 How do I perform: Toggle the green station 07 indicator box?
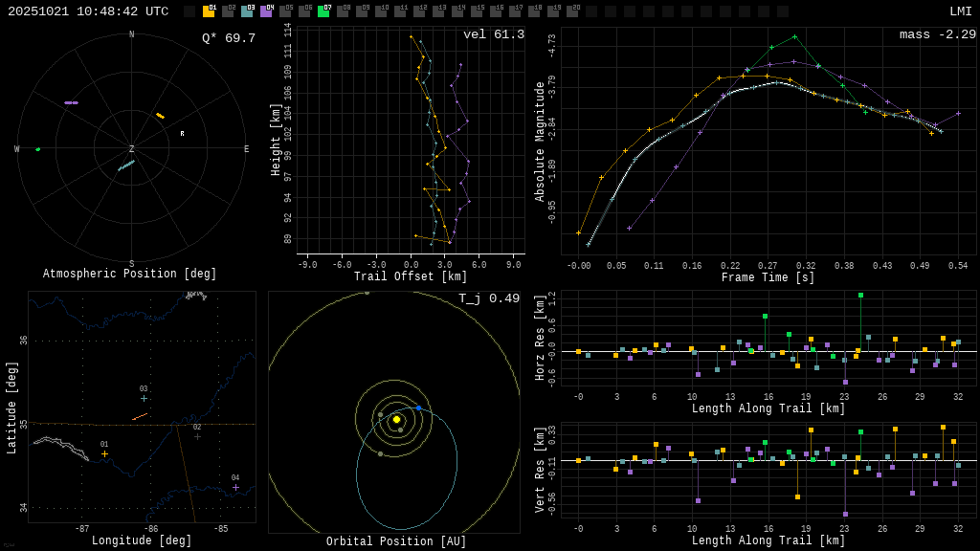point(323,11)
